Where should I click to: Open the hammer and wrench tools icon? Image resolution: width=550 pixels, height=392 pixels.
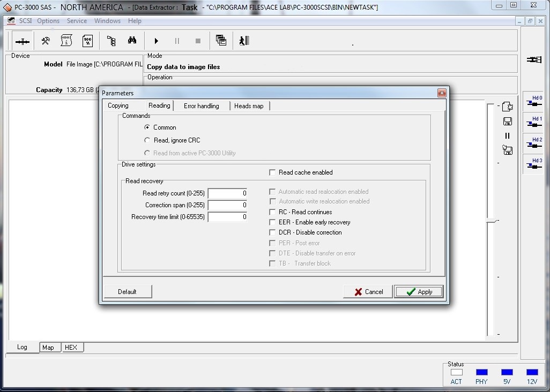(x=46, y=41)
